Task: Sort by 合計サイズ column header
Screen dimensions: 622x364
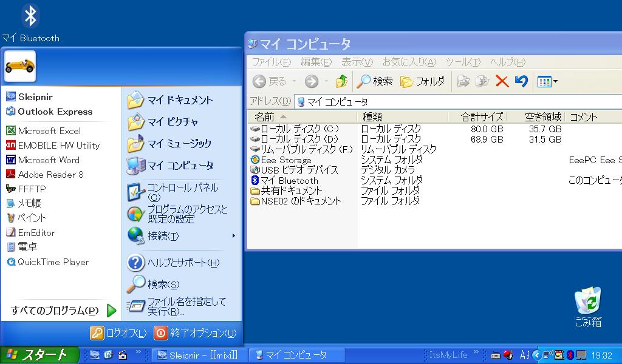Action: 477,117
